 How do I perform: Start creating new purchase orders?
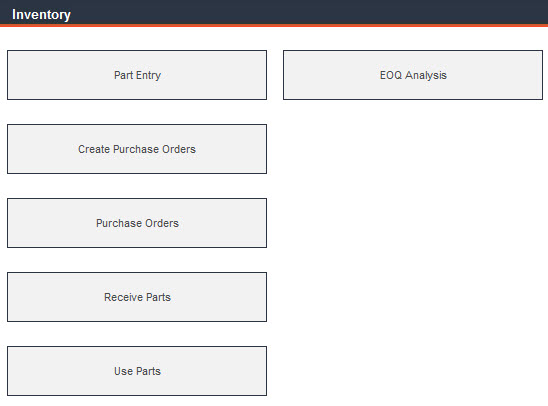(137, 149)
